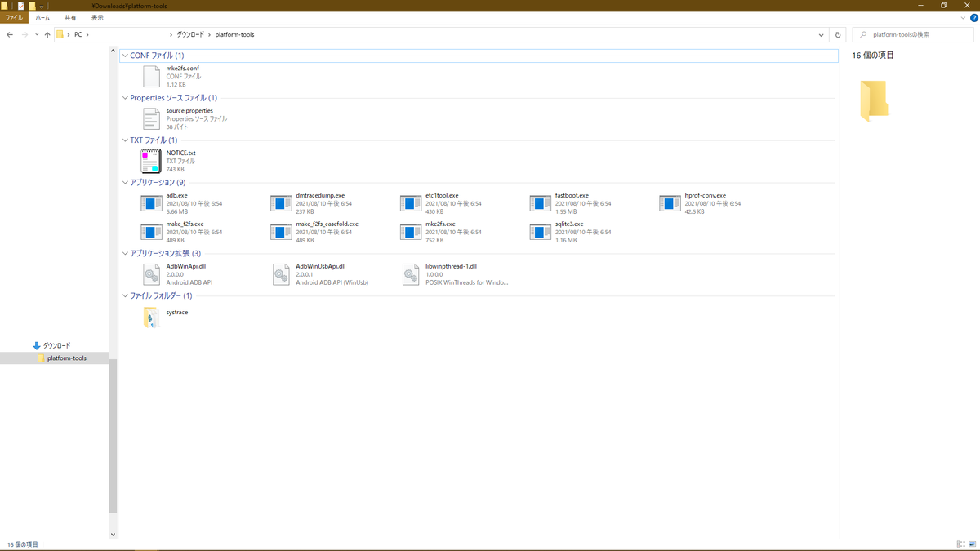Collapse the CONF ファイル group

tap(124, 56)
